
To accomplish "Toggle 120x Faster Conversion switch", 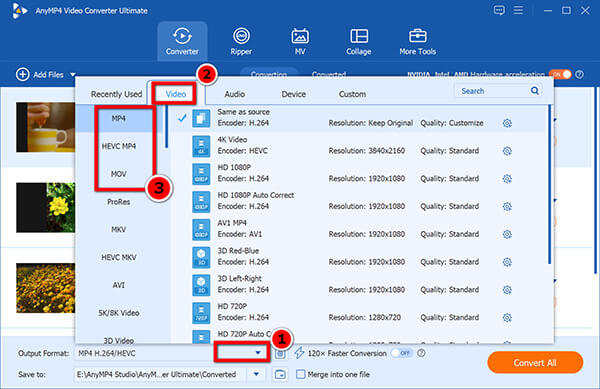I will pos(402,353).
